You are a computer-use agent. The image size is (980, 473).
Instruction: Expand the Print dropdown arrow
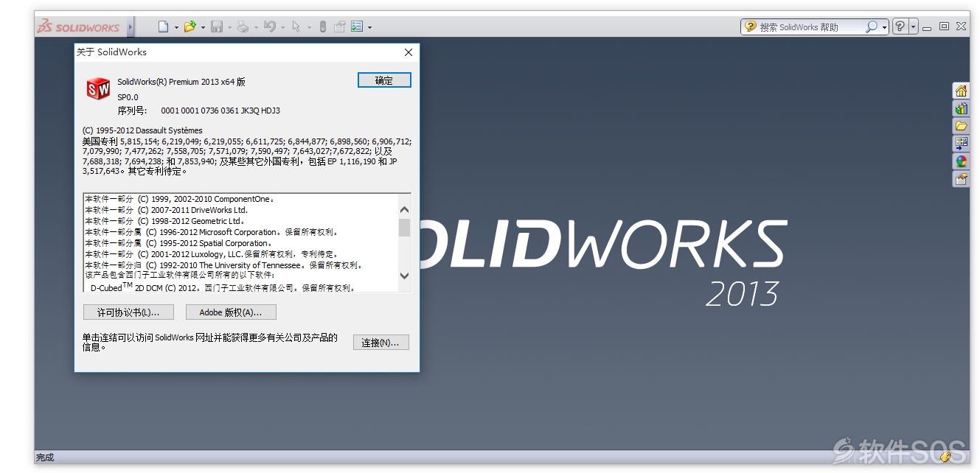point(256,27)
